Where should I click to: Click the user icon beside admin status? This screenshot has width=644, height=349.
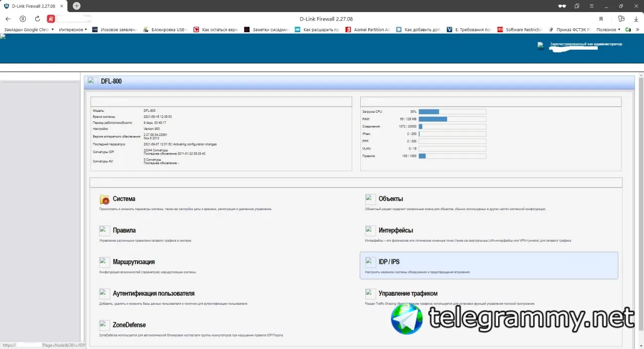coord(541,46)
